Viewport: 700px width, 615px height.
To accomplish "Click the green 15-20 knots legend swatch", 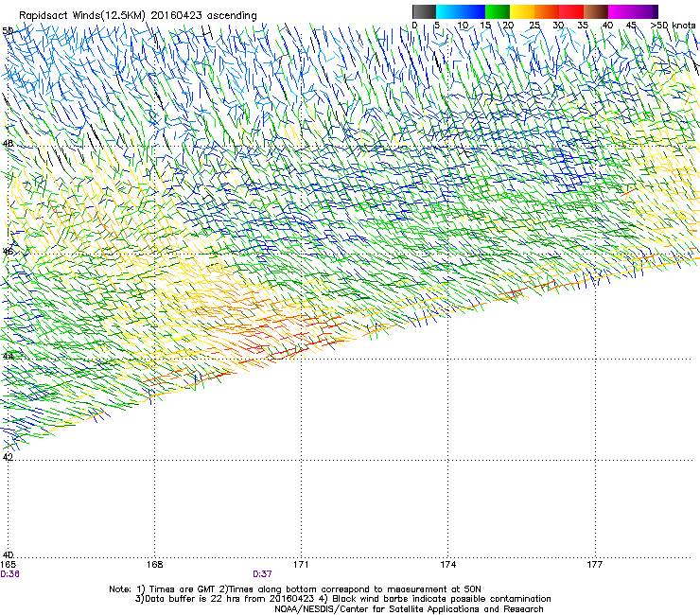I will tap(498, 11).
